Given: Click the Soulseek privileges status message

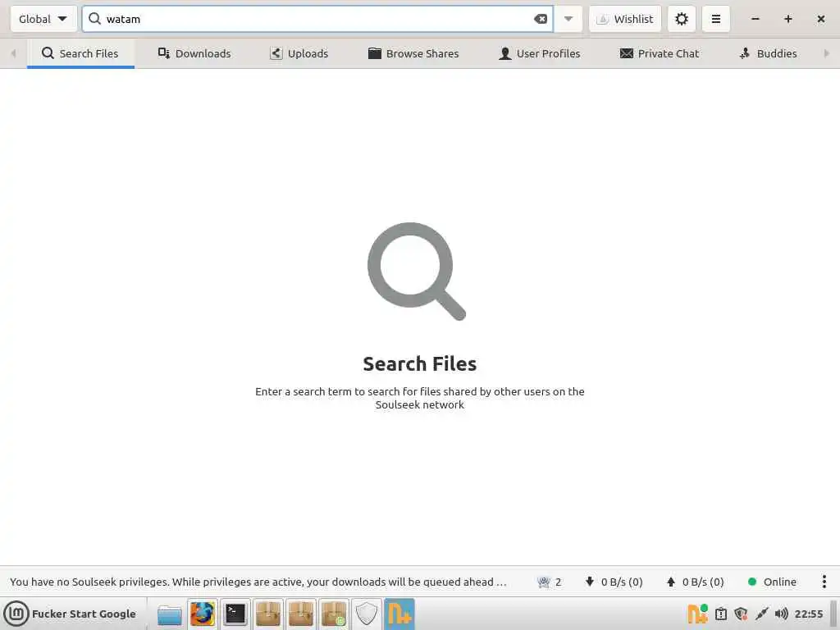Looking at the screenshot, I should click(x=258, y=582).
